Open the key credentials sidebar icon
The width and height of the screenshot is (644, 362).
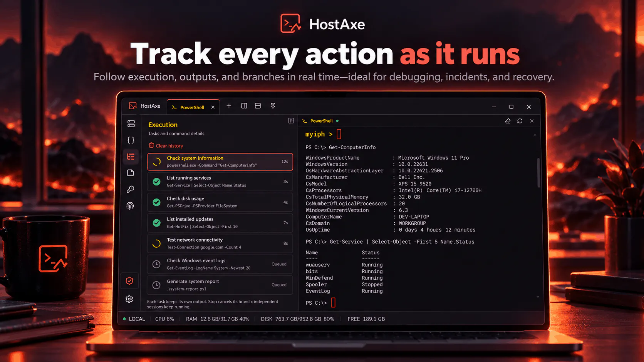pos(131,189)
